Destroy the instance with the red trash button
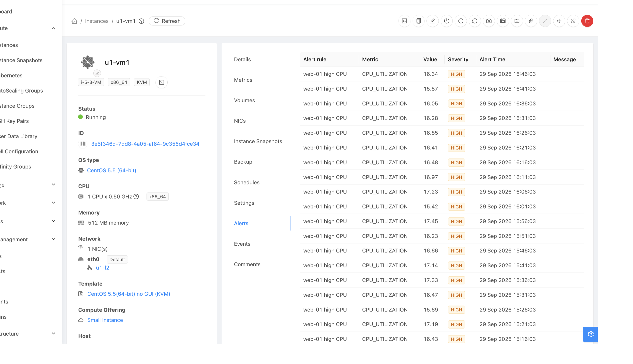This screenshot has height=364, width=633. click(587, 21)
